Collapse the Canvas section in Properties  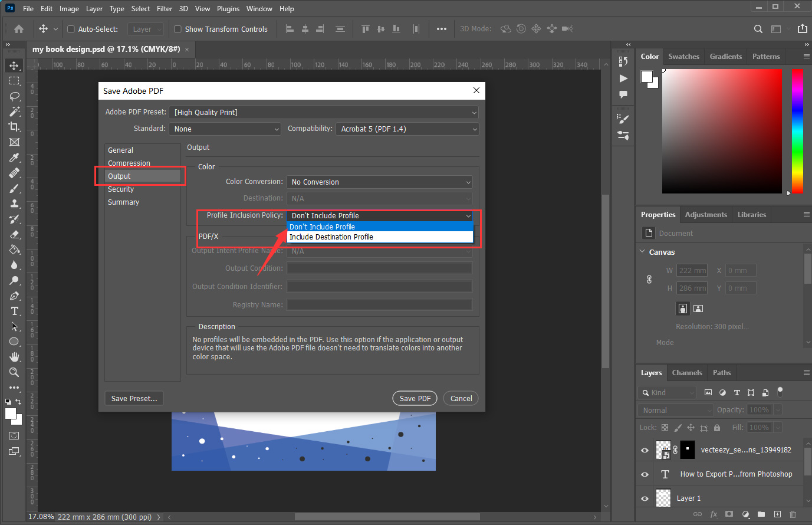(642, 251)
